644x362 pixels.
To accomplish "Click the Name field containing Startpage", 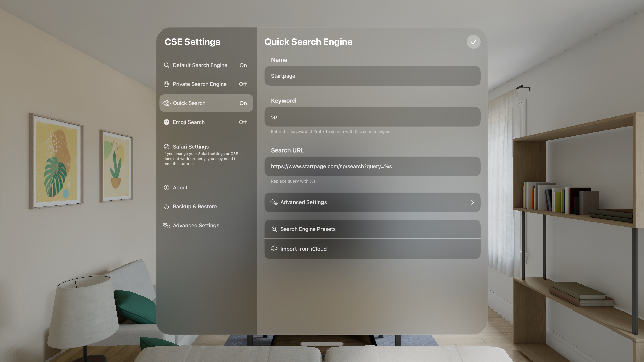I will [x=372, y=76].
